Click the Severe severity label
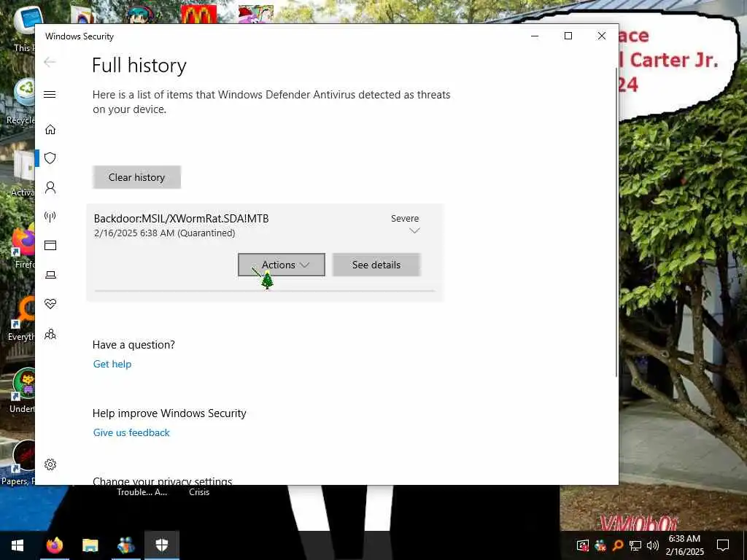747x560 pixels. (405, 219)
